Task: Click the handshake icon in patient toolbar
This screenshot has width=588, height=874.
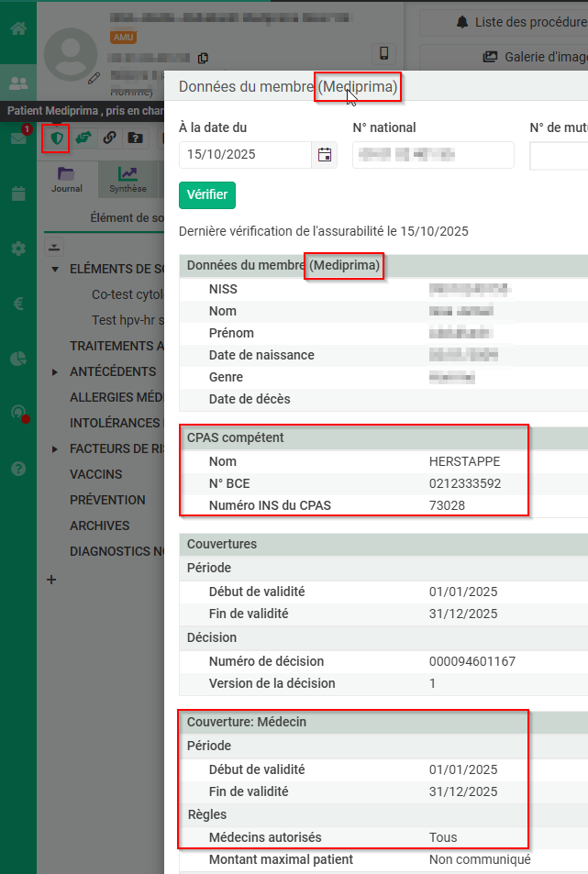Action: tap(83, 138)
